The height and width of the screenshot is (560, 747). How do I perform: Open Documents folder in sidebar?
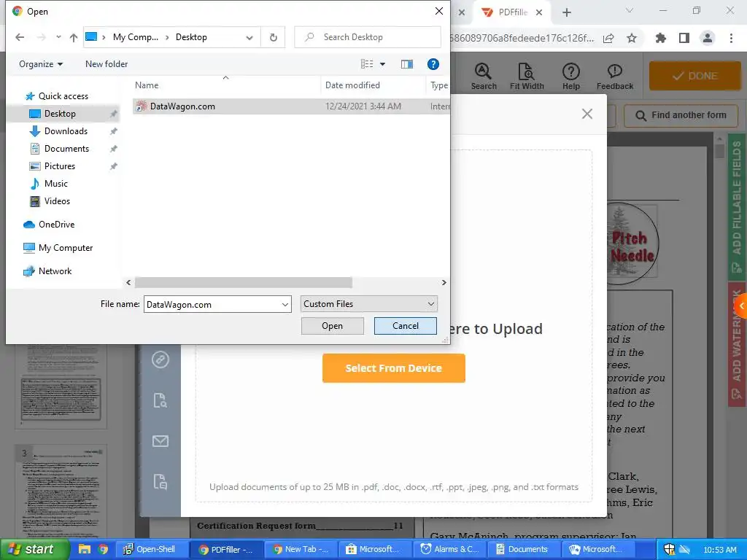tap(66, 149)
